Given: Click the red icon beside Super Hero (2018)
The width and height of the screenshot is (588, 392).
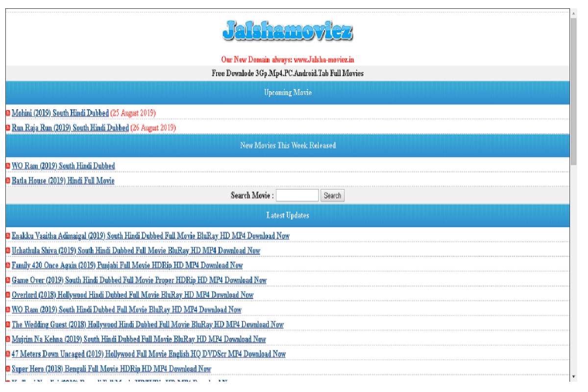Looking at the screenshot, I should tap(8, 369).
